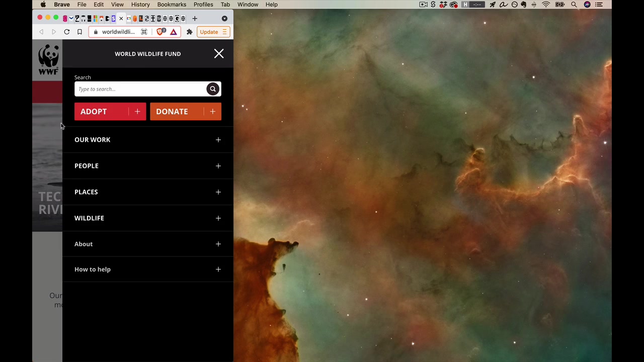
Task: Click the plus sign on ADOPT
Action: [137, 112]
